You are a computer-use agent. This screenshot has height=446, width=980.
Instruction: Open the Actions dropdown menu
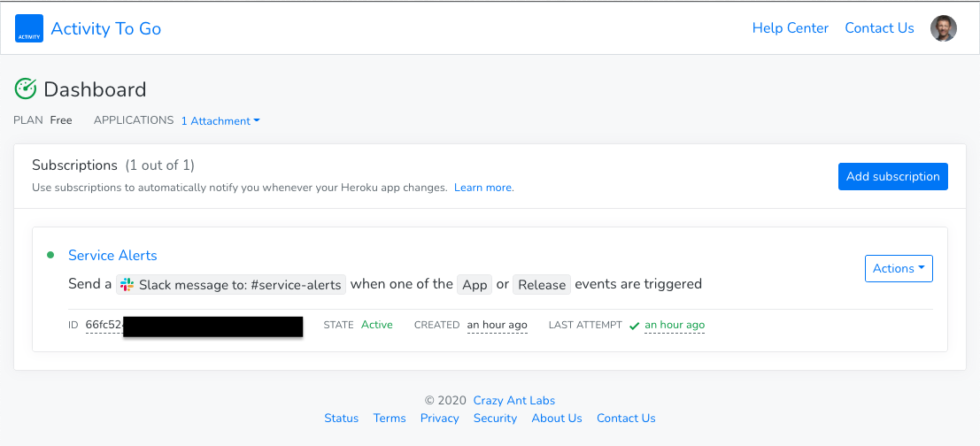point(898,268)
